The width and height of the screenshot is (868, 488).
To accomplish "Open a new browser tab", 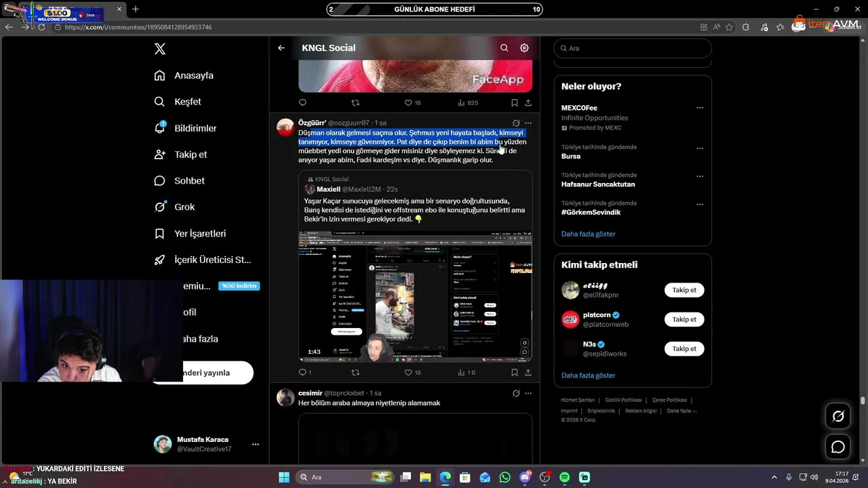I will click(x=136, y=9).
